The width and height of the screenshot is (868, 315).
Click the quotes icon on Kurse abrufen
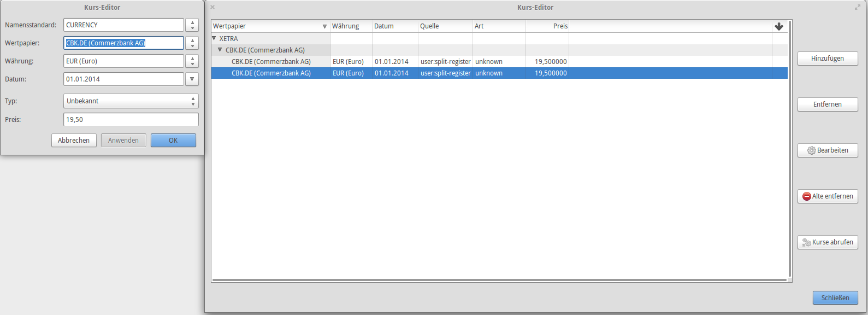(806, 242)
